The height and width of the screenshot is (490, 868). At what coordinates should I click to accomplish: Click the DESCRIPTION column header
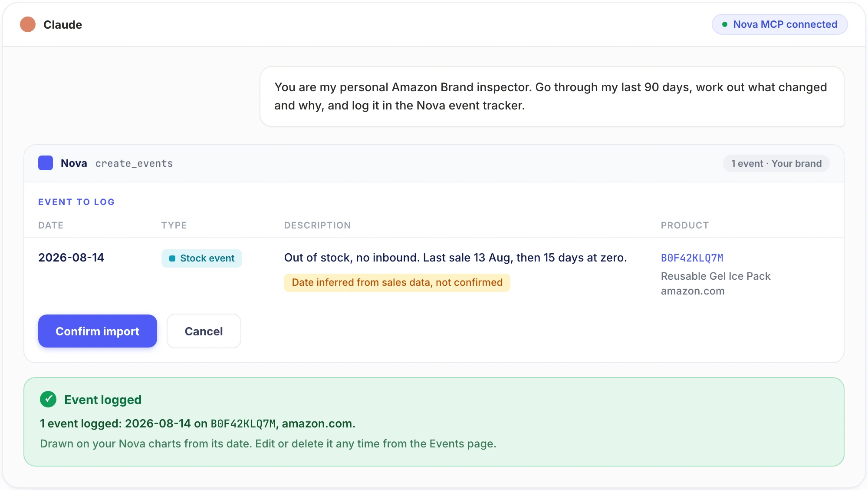pos(317,225)
